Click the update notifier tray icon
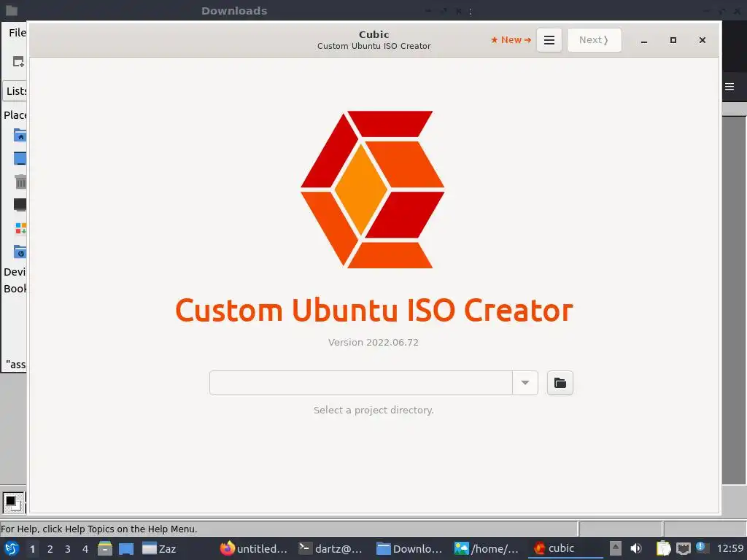Image resolution: width=747 pixels, height=560 pixels. pyautogui.click(x=701, y=548)
